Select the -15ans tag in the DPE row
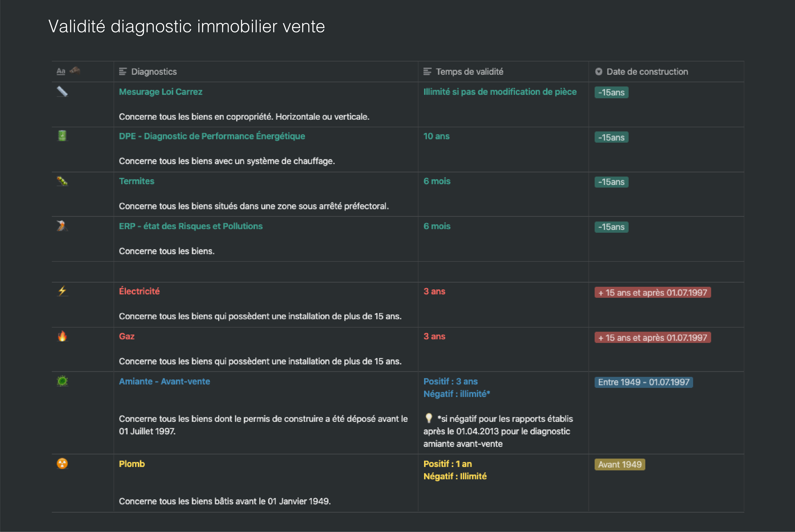The image size is (795, 532). [611, 138]
